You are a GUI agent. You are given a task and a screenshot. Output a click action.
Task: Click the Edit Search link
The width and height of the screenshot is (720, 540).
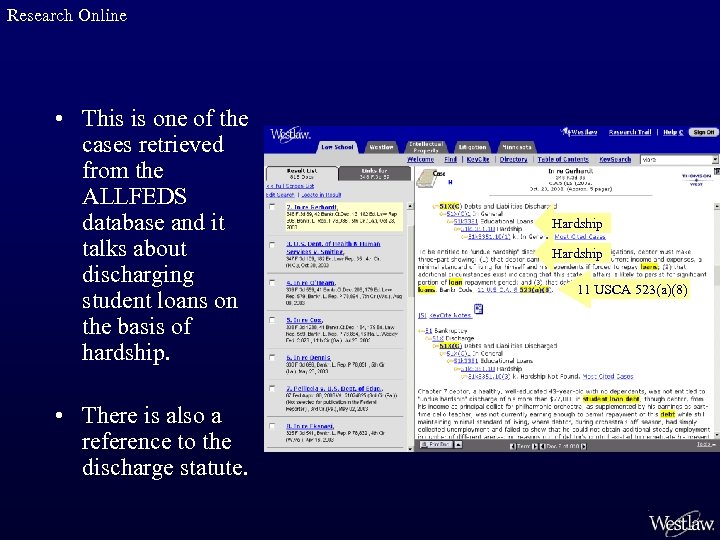(280, 195)
